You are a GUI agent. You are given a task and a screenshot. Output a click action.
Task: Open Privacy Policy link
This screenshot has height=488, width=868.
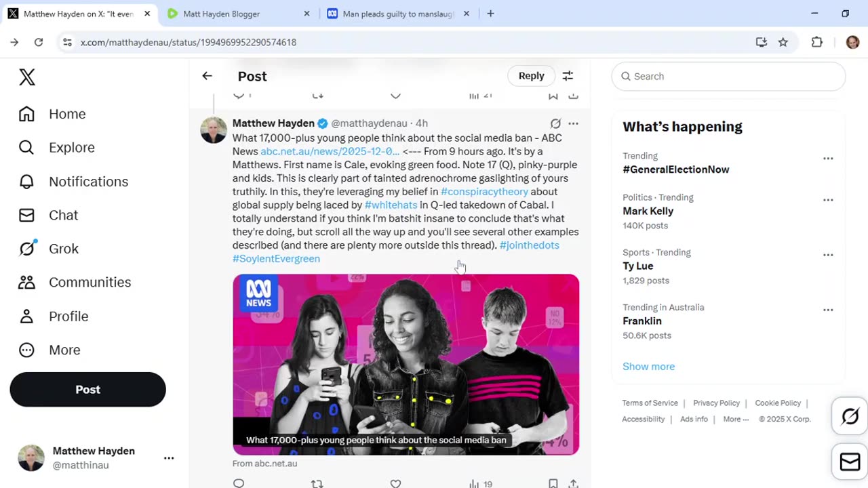[716, 403]
